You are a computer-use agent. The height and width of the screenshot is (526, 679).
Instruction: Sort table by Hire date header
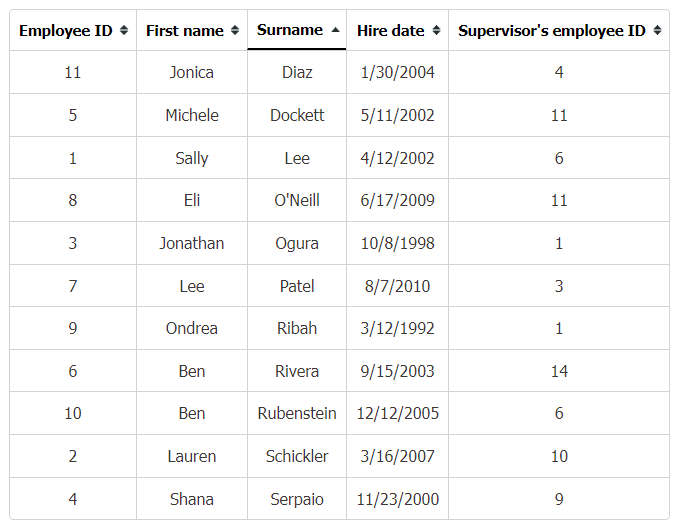pos(398,30)
